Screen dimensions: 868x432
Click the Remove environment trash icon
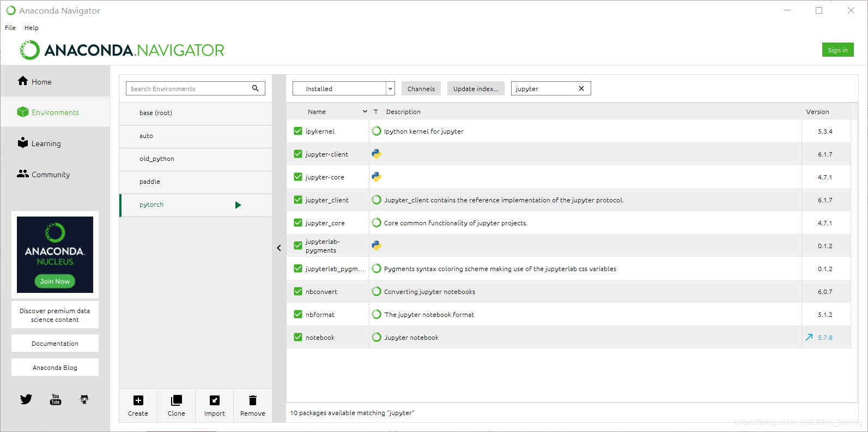pos(253,400)
